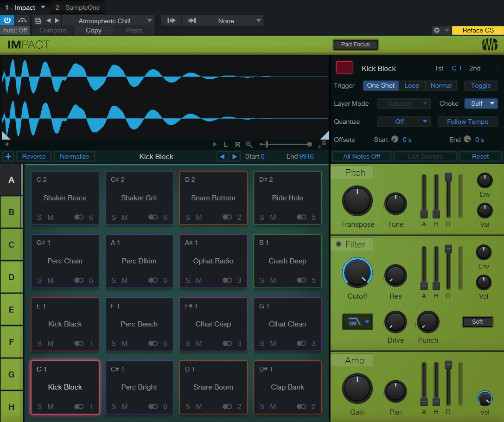Add a sample with plus icon
This screenshot has height=422, width=504.
[x=8, y=157]
